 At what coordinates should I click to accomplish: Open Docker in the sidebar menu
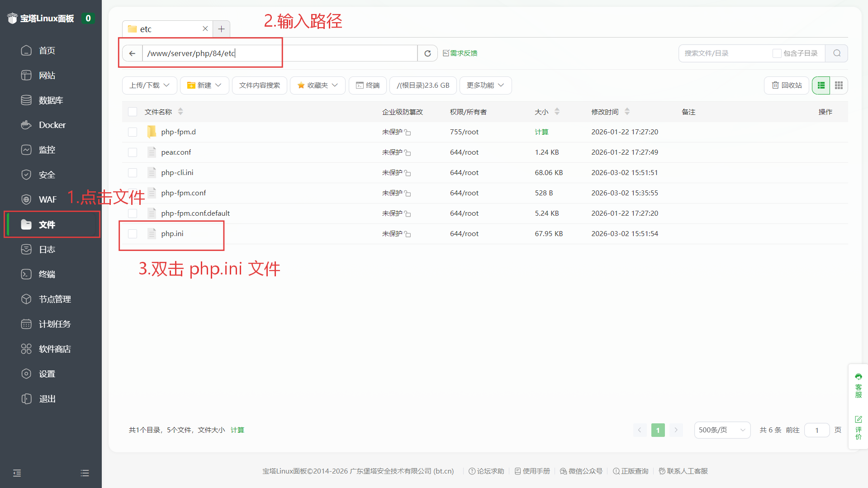coord(52,125)
